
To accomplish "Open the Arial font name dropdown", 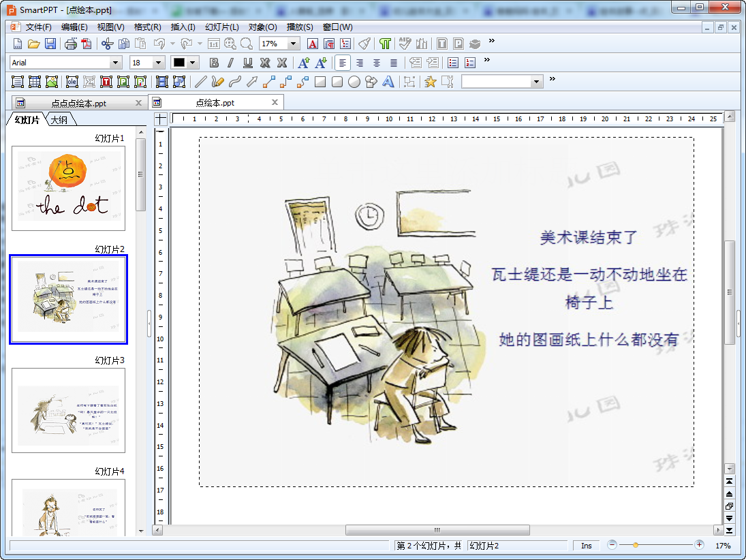I will (114, 63).
